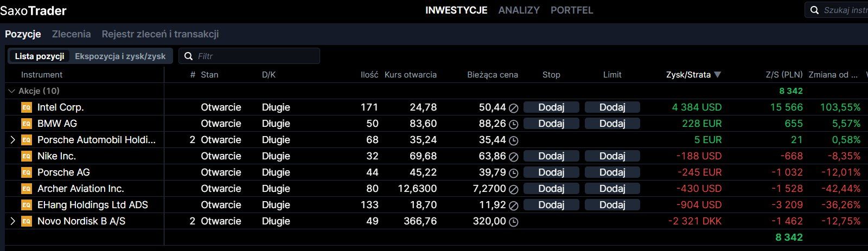Click the EQ icon beside Nike Inc.
This screenshot has height=251, width=868.
pos(26,156)
